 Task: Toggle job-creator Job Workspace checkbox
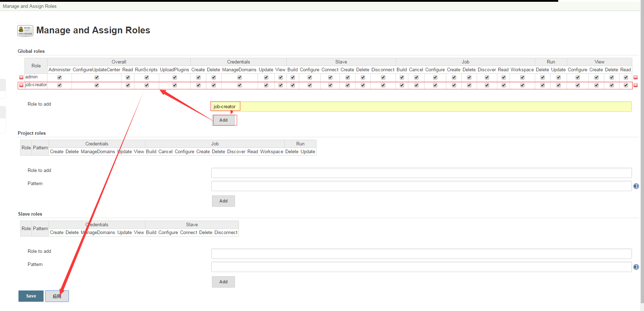click(x=522, y=85)
